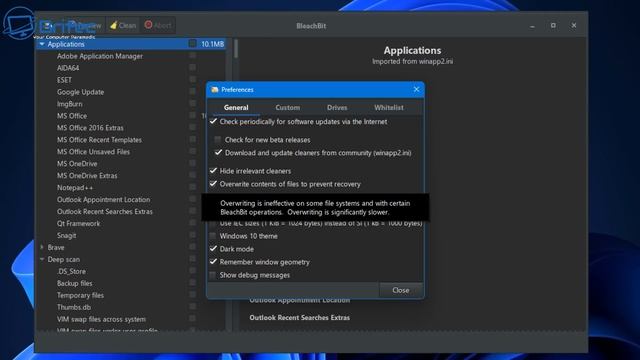Click the 10.1MB size value
The height and width of the screenshot is (360, 640).
pos(212,44)
